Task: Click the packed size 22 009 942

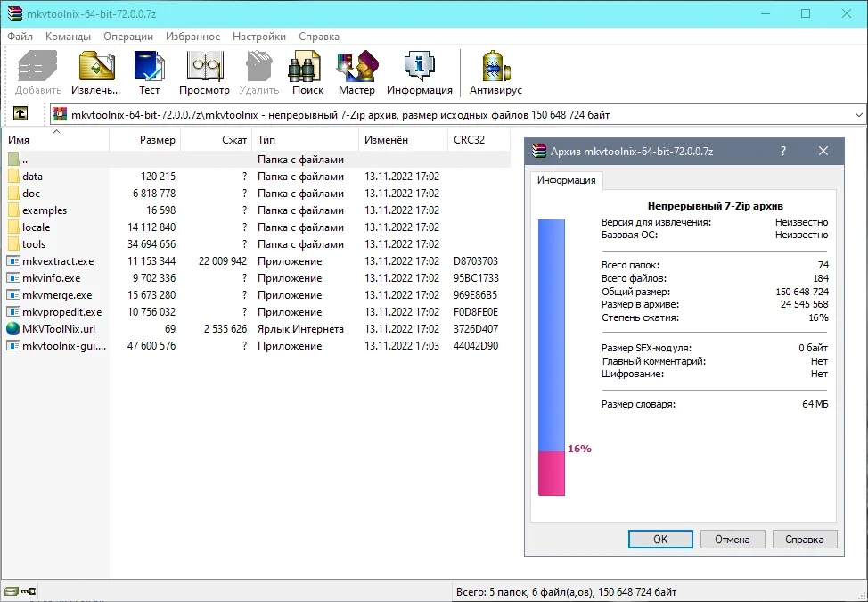Action: (223, 260)
